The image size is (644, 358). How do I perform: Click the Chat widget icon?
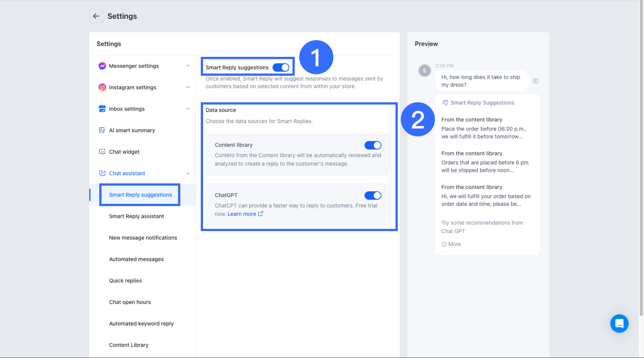(102, 152)
